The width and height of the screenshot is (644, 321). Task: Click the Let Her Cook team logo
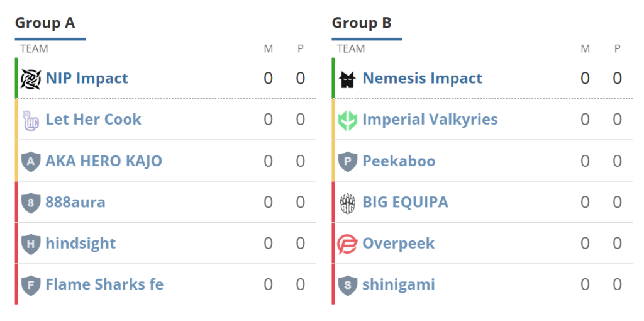tap(30, 120)
